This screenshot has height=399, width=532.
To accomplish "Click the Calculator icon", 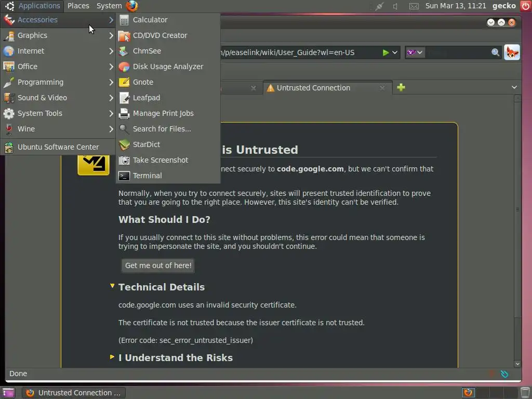I will pos(124,20).
